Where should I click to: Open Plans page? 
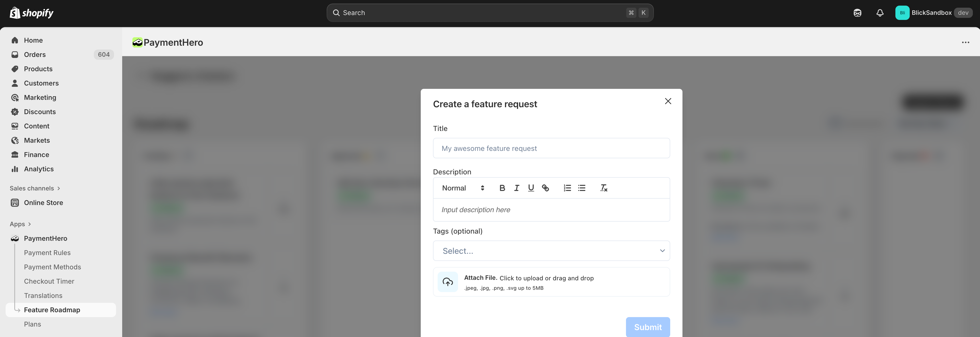[32, 324]
